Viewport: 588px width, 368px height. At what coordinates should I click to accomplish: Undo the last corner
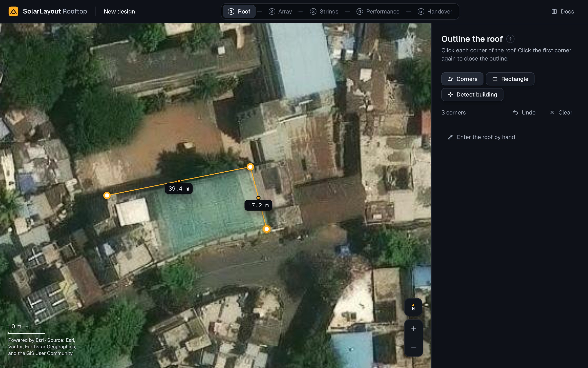(x=524, y=112)
